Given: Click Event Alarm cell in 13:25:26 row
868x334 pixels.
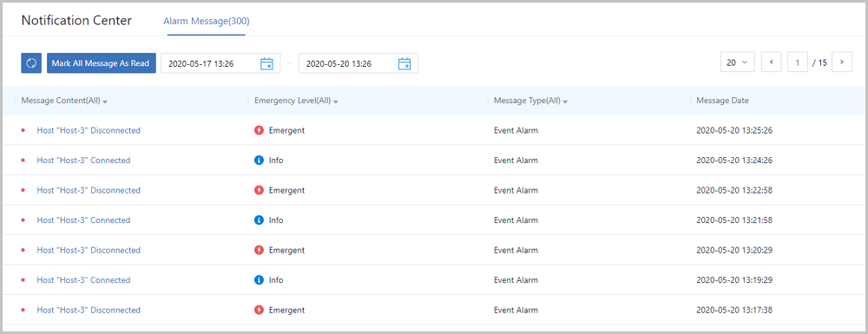Looking at the screenshot, I should pos(516,130).
